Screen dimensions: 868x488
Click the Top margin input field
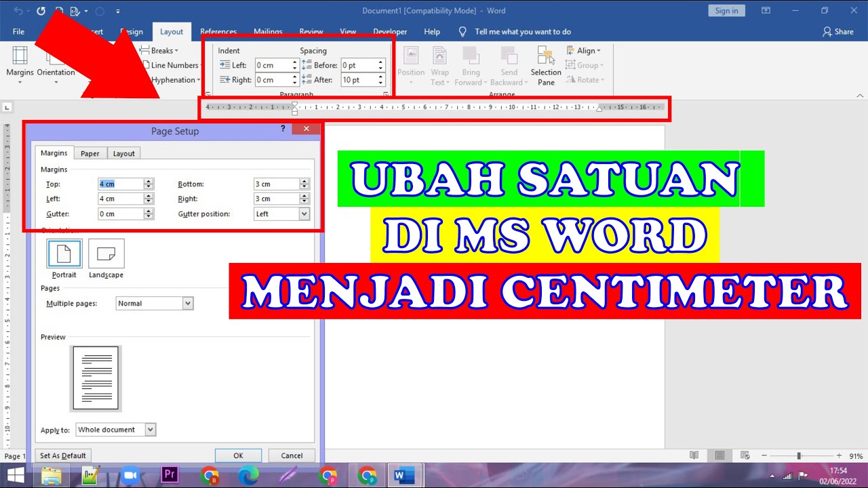(121, 184)
